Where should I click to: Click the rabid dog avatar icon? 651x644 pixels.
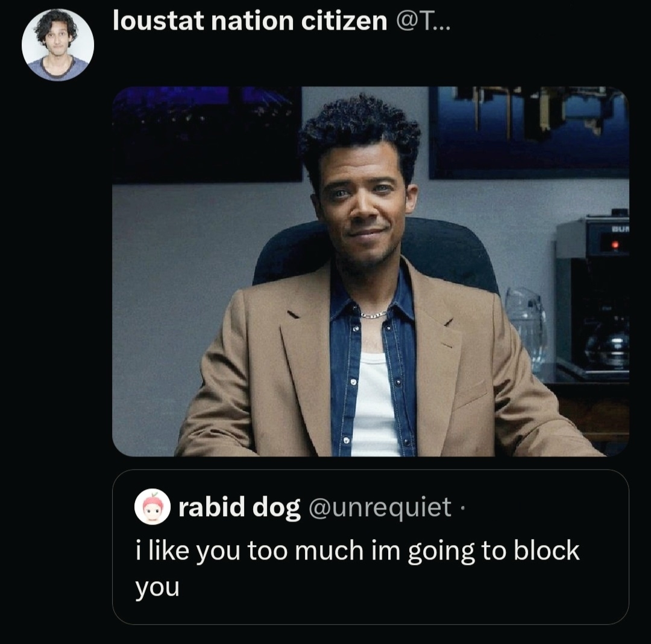(x=153, y=507)
